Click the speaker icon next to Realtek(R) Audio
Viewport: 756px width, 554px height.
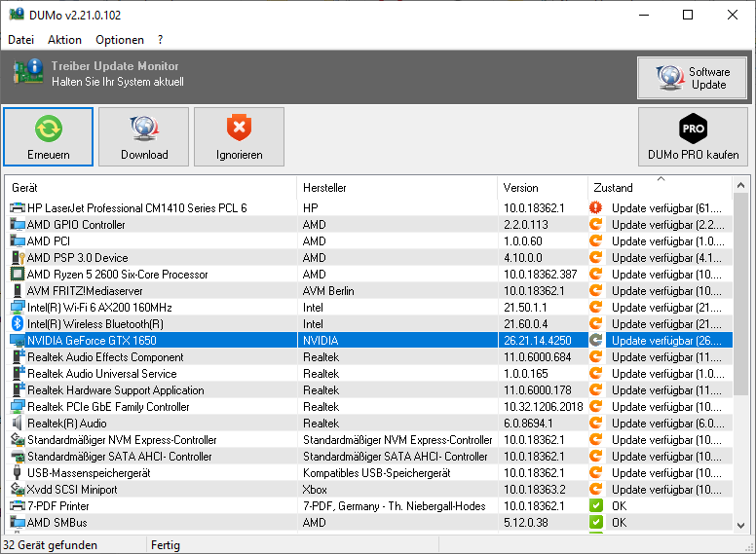(x=18, y=424)
